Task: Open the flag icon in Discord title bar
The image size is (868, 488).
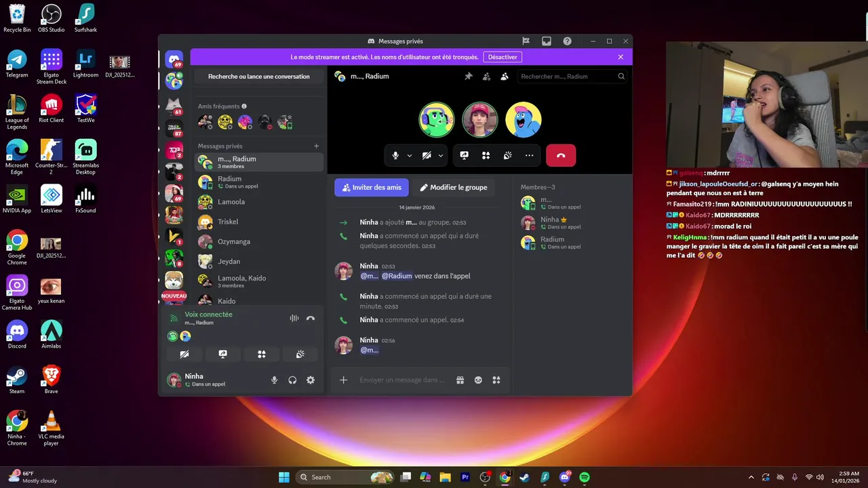Action: pyautogui.click(x=526, y=41)
